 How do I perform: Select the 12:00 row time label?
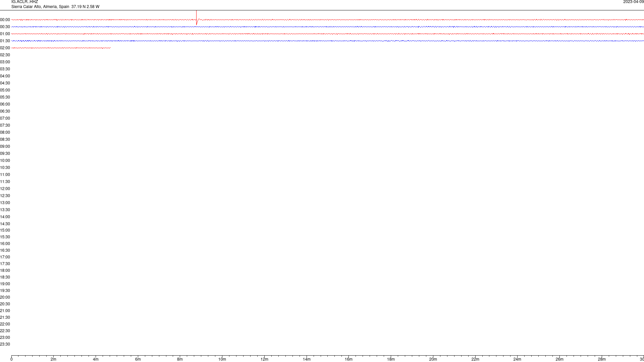point(5,189)
